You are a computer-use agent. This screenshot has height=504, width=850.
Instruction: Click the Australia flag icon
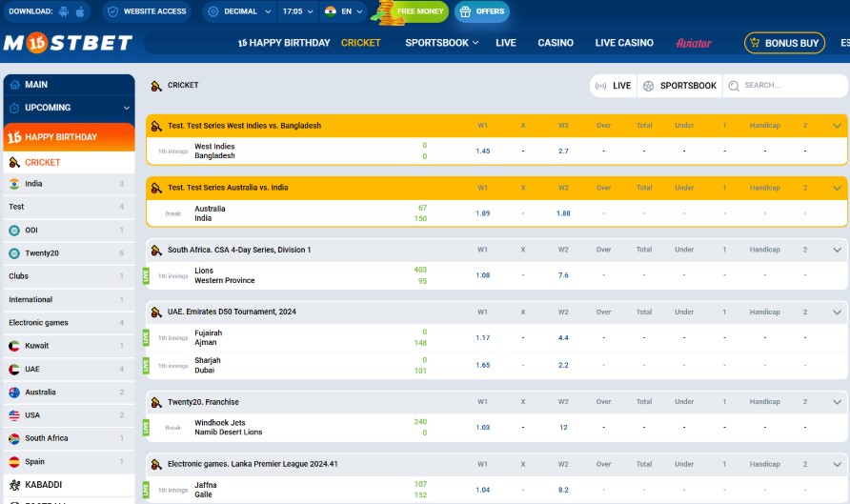pos(14,393)
